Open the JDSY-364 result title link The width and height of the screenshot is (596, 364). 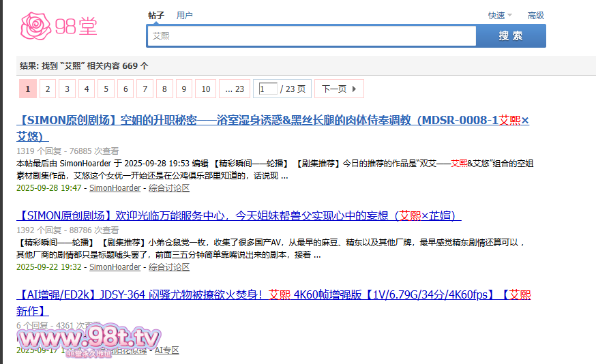[273, 294]
